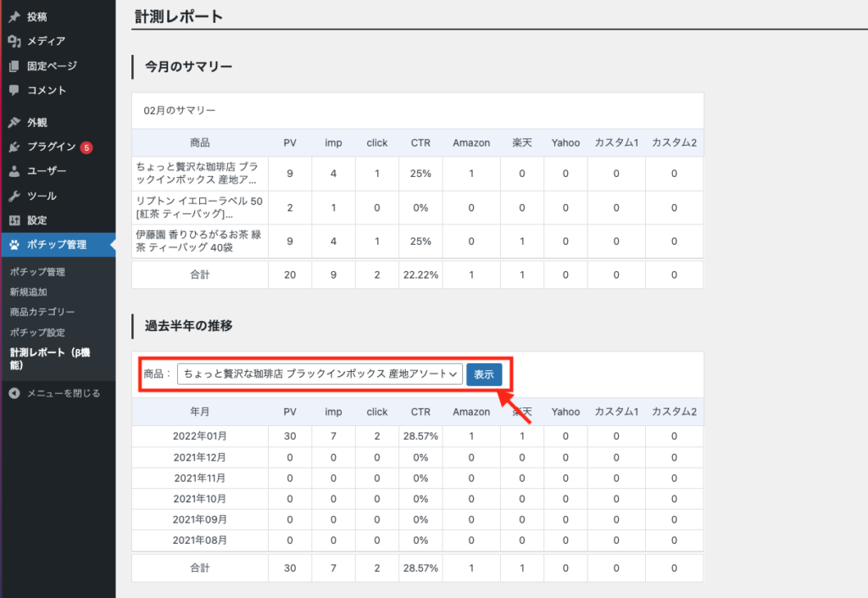Click the summary 合計 PV value 20
The height and width of the screenshot is (598, 868).
pyautogui.click(x=290, y=275)
